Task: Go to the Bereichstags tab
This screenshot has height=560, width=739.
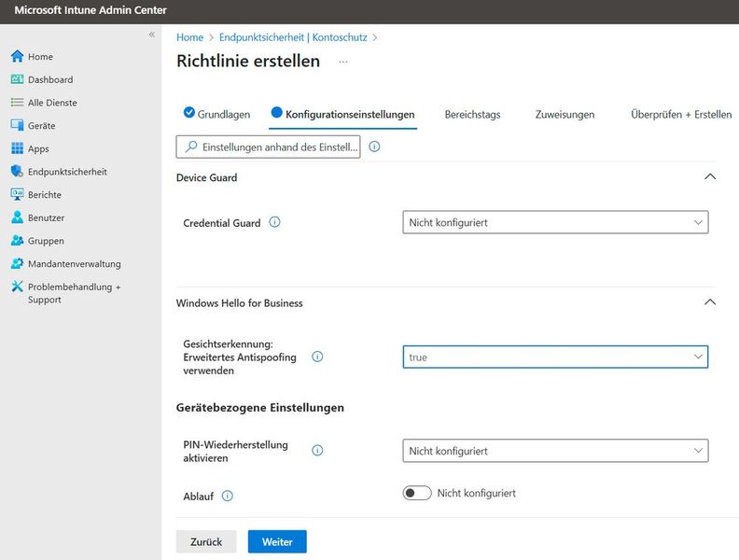Action: coord(473,114)
